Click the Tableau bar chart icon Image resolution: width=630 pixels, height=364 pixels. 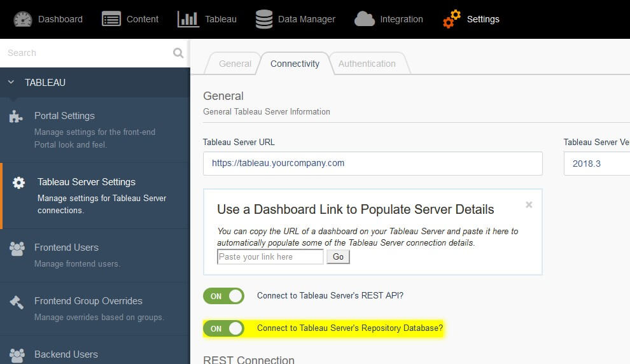pyautogui.click(x=188, y=19)
